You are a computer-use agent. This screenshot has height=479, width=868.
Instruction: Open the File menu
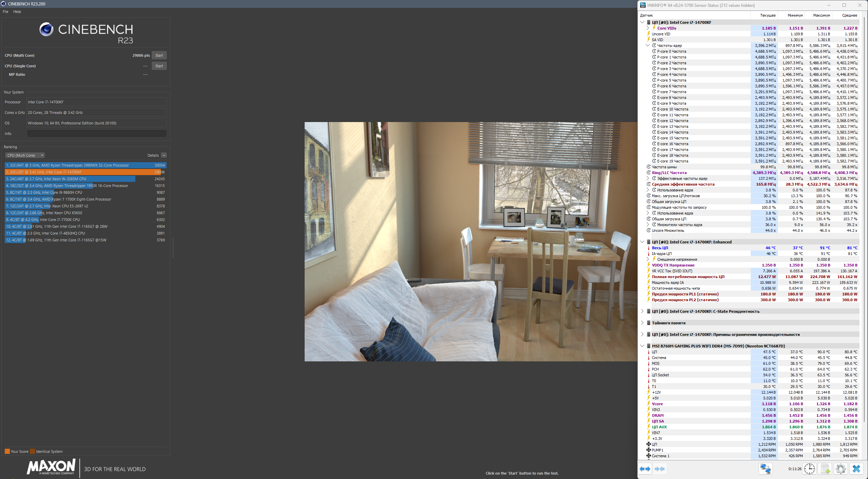coord(5,12)
